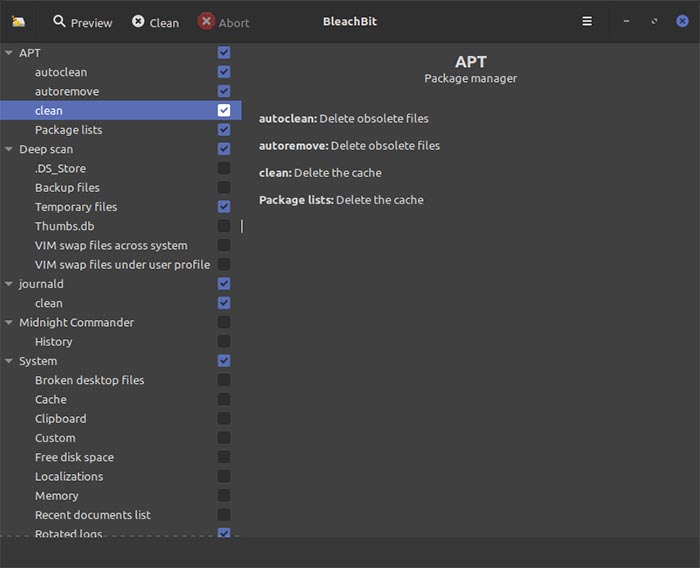Click the Clean X icon

pyautogui.click(x=138, y=22)
